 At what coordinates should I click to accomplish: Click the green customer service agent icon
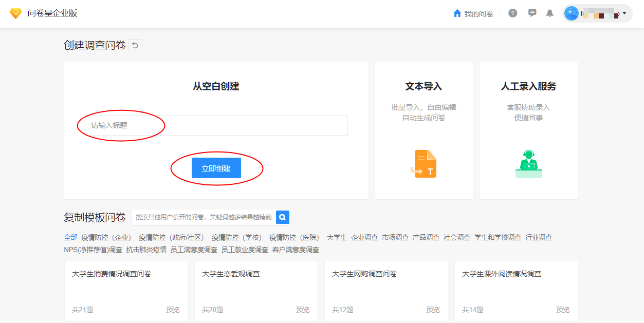[528, 163]
